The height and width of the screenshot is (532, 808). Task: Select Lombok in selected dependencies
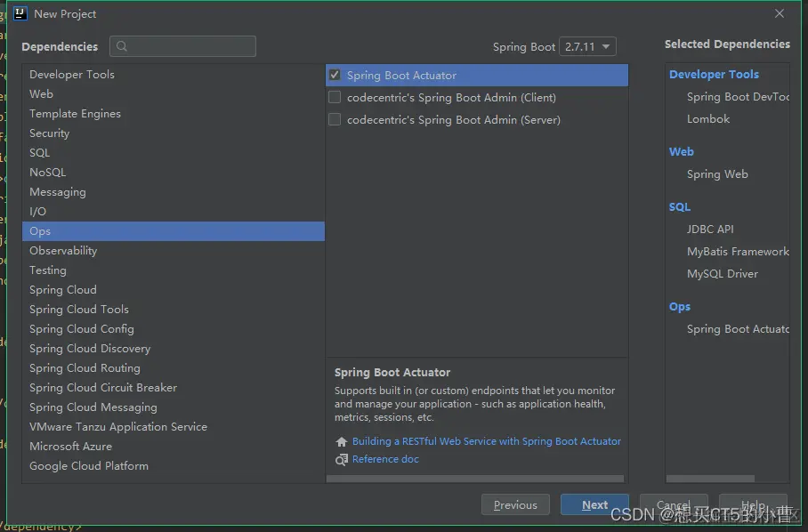tap(708, 119)
